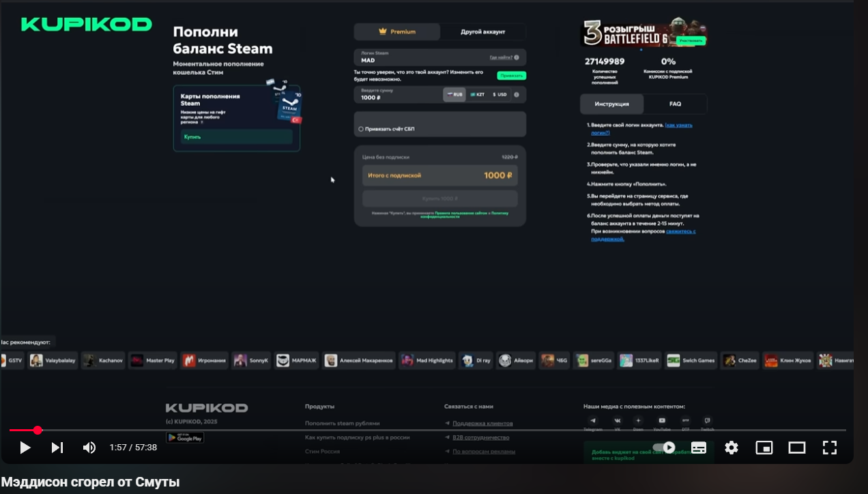868x494 pixels.
Task: Select USD currency
Action: [x=500, y=95]
